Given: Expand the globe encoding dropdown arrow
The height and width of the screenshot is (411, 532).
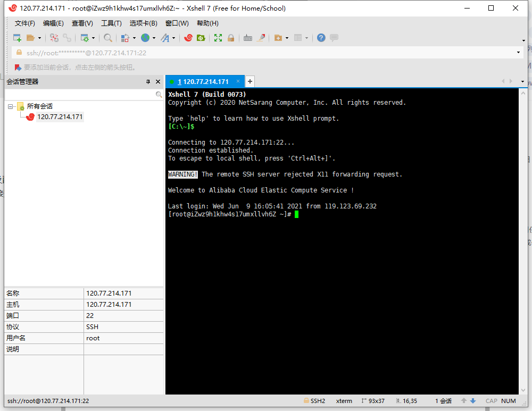Looking at the screenshot, I should point(154,38).
